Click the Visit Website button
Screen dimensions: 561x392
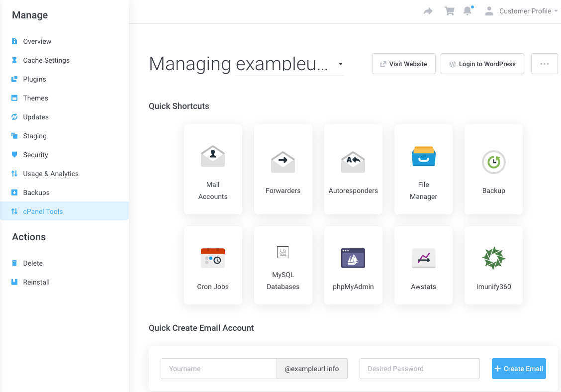(403, 64)
